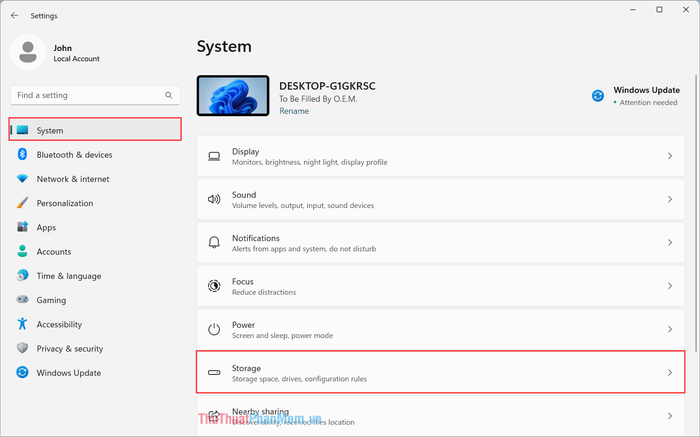Click the back arrow icon
Viewport: 700px width, 437px height.
[15, 16]
